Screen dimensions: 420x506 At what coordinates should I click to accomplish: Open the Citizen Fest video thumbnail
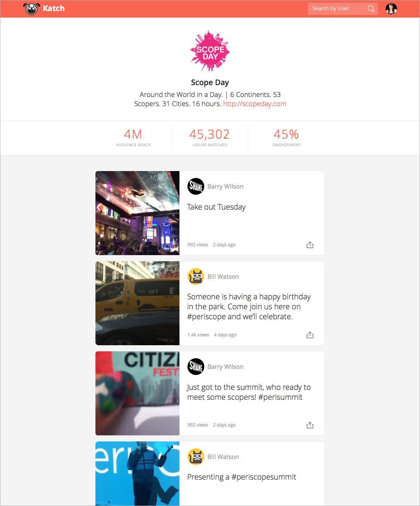(137, 393)
